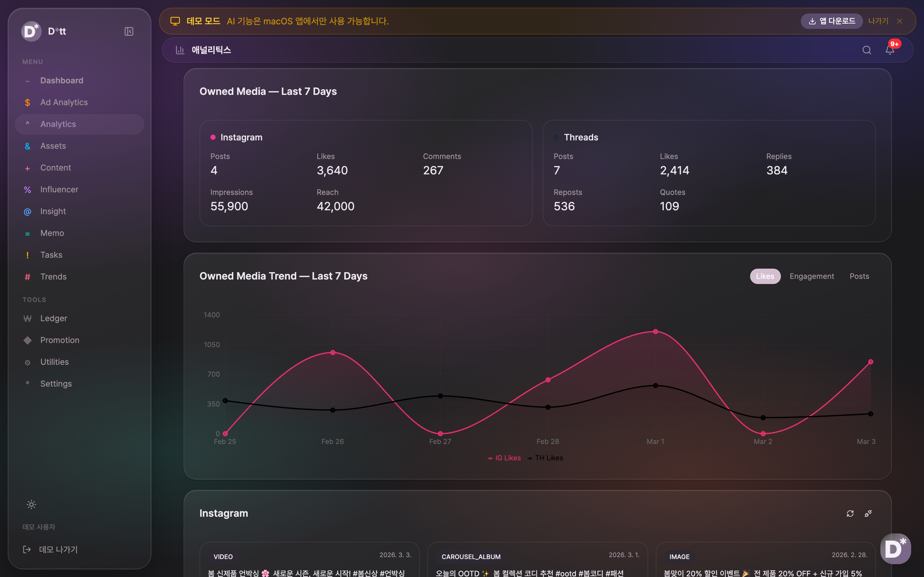Open the notifications bell with 9+ badge

pos(890,50)
